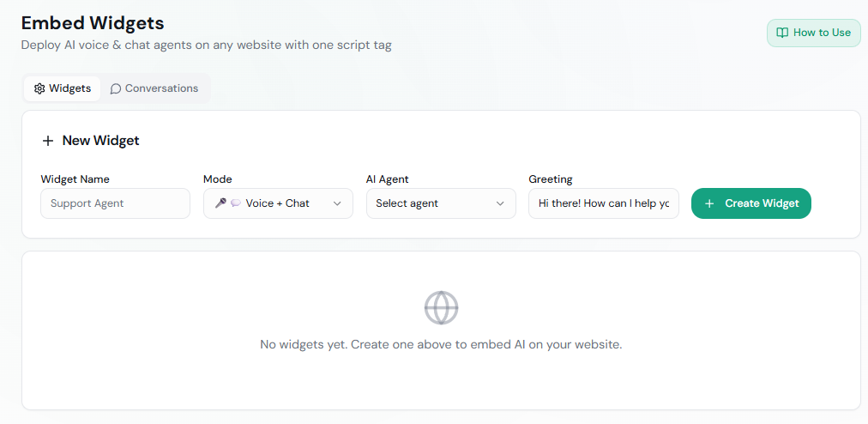868x424 pixels.
Task: Switch to the Conversations tab
Action: coord(154,88)
